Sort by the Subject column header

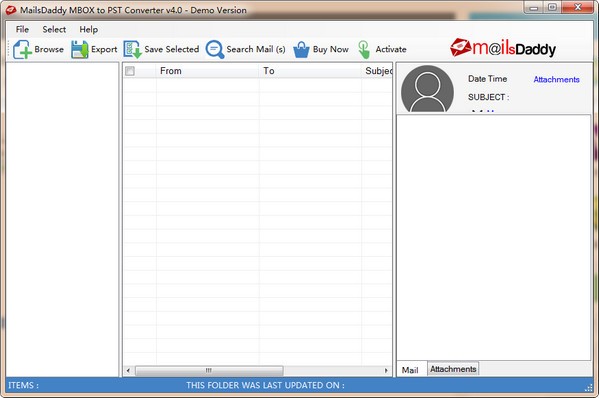pyautogui.click(x=377, y=71)
